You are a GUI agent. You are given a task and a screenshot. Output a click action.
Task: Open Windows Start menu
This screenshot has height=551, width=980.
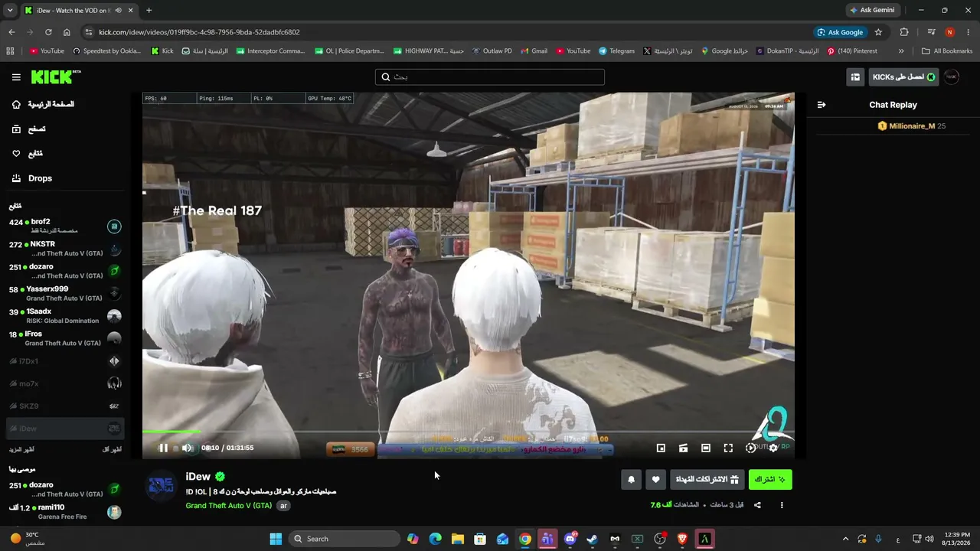click(276, 539)
